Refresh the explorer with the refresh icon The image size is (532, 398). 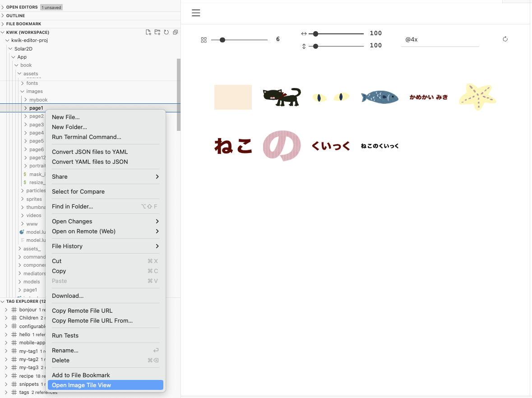click(x=166, y=32)
